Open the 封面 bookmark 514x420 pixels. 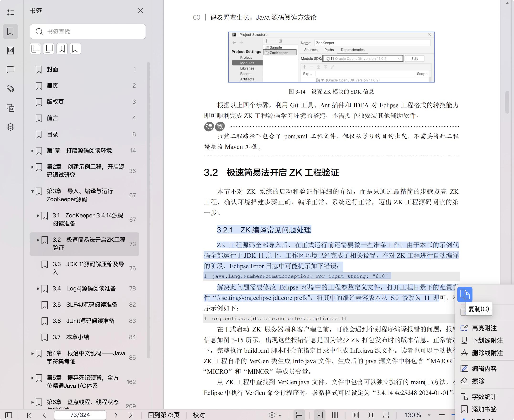[84, 69]
